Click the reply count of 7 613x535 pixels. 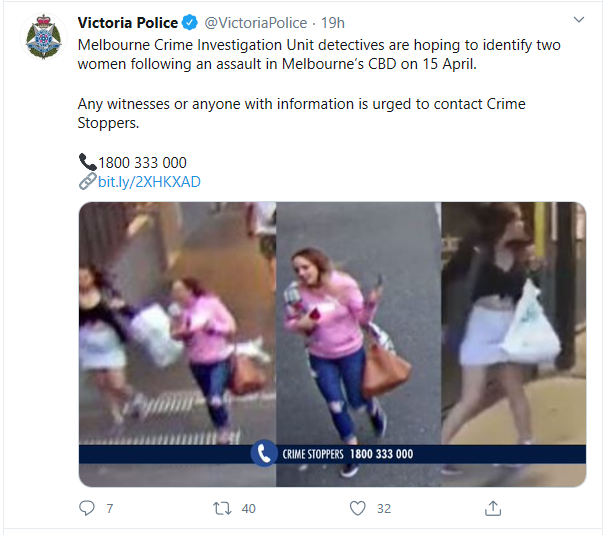point(110,508)
